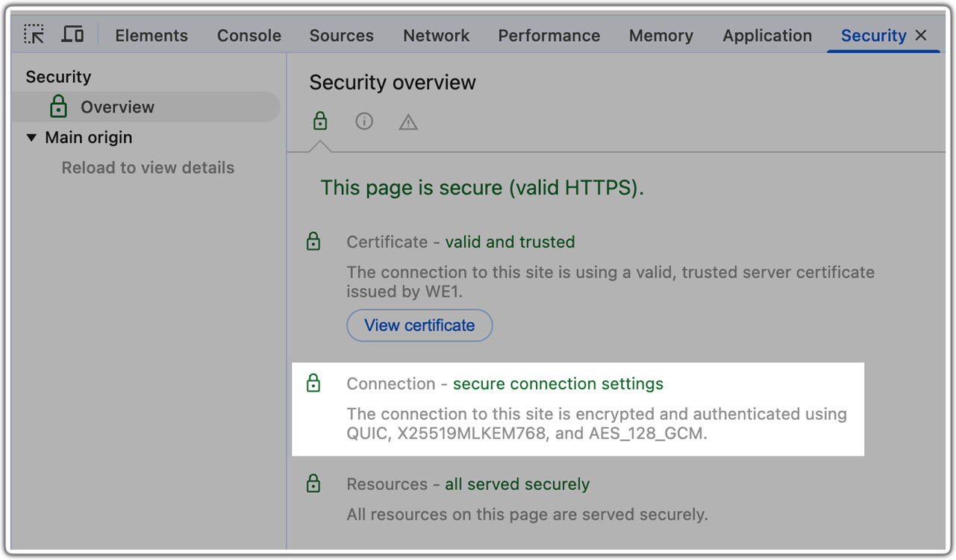Toggle the device toolbar icon
The image size is (956, 560).
pyautogui.click(x=72, y=34)
